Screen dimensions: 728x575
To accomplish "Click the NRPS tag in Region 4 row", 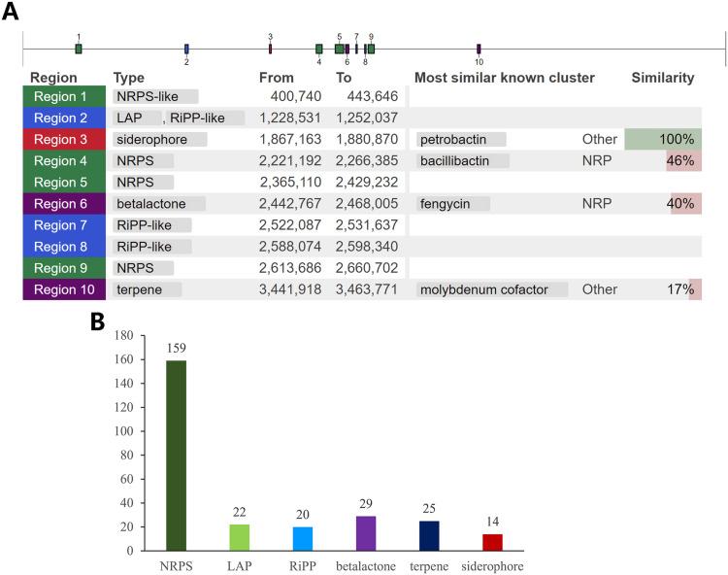I will 143,160.
